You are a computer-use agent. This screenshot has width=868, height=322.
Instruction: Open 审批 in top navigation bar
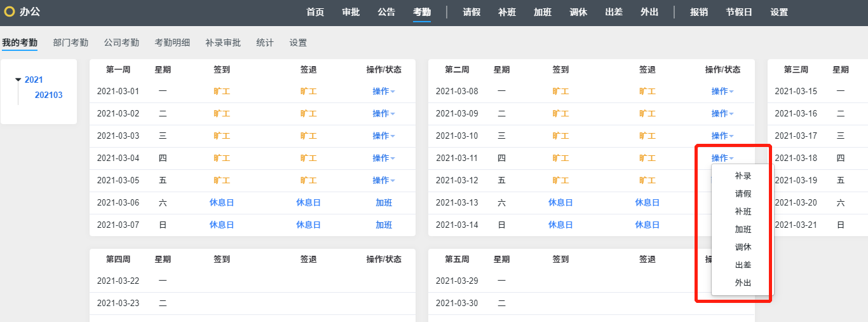tap(351, 12)
